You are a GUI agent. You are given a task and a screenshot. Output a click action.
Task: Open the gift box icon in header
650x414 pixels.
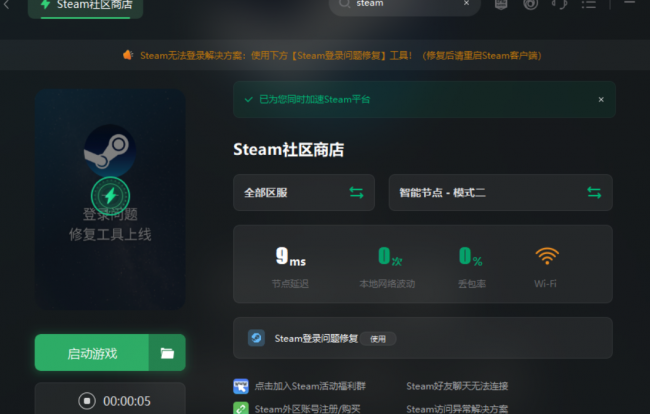(501, 5)
